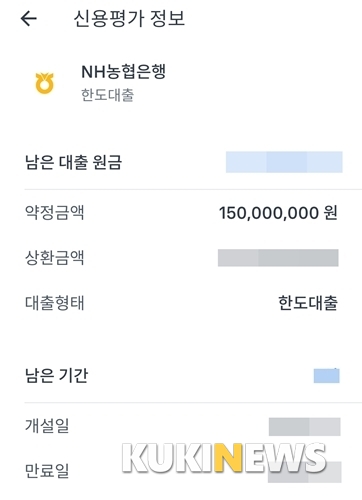Tap the blue masked 남은 기간 value
362x500 pixels.
[x=327, y=376]
